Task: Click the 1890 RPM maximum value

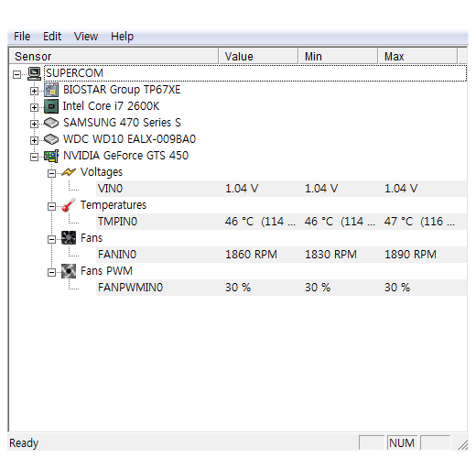Action: (x=410, y=255)
